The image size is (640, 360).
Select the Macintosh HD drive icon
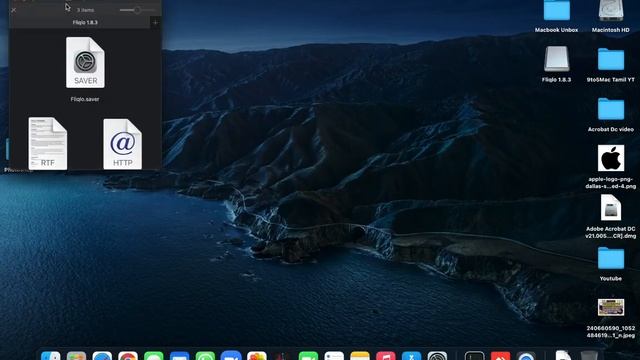pos(611,10)
